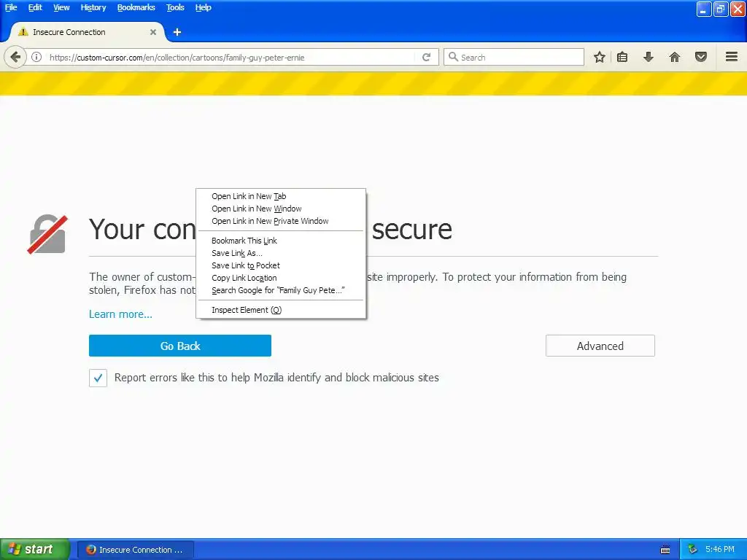Open the Tools menu

point(175,7)
